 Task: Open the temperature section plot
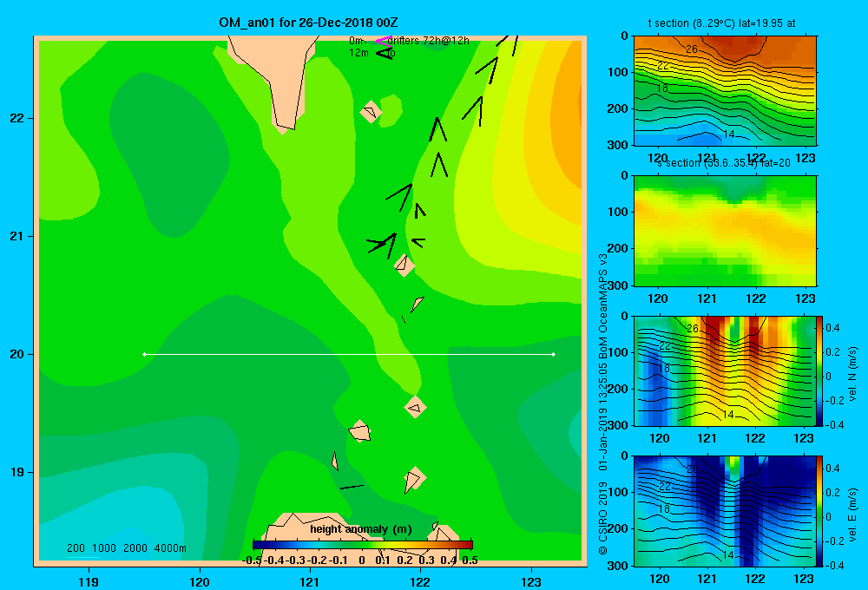(x=725, y=91)
